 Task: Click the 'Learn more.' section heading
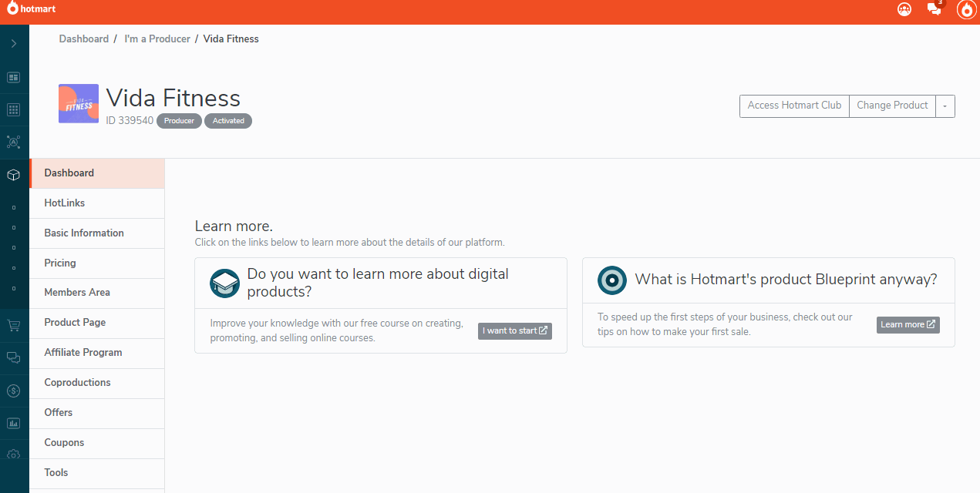pos(234,226)
